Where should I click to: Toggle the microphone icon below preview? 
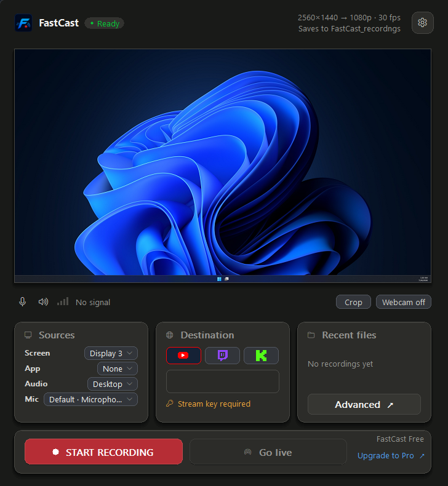click(x=22, y=302)
